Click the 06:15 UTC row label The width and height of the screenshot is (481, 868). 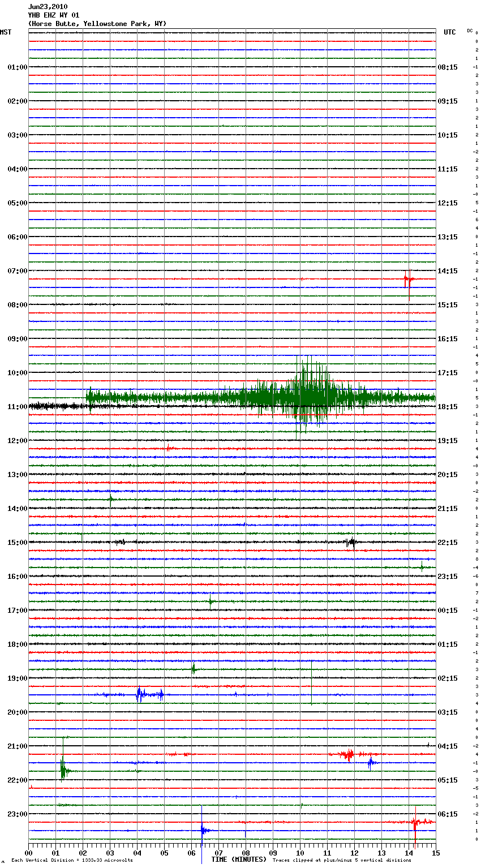[x=448, y=814]
